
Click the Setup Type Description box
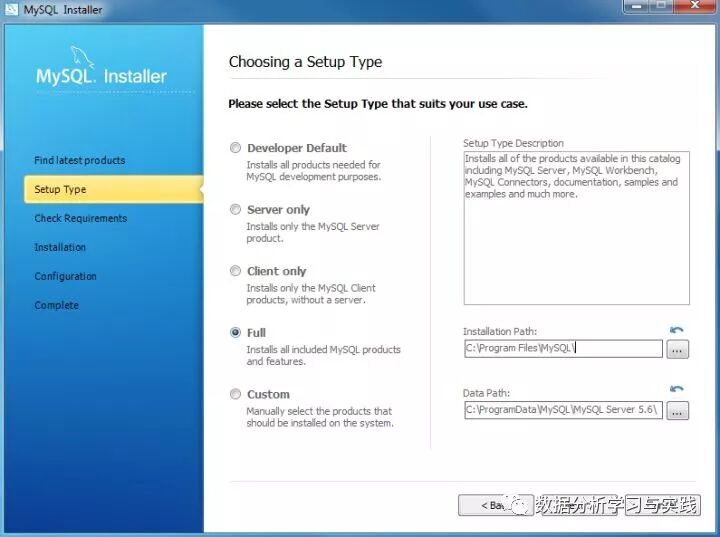coord(577,228)
